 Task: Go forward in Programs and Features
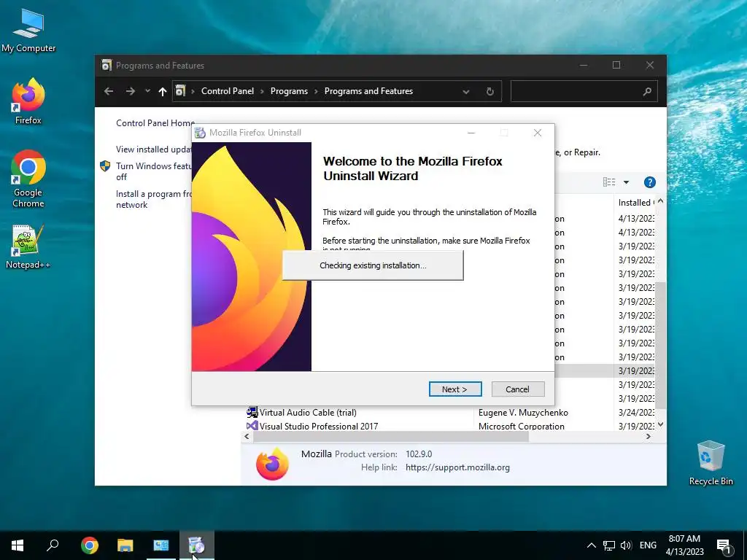tap(131, 91)
